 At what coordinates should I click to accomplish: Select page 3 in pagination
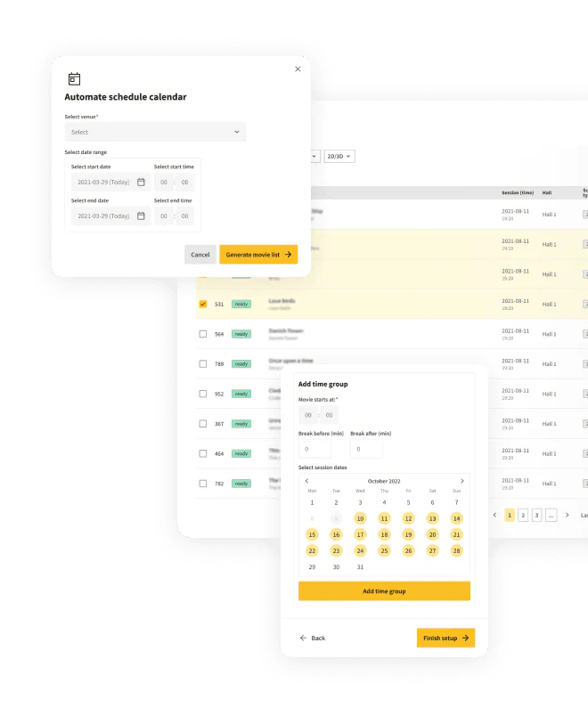[536, 516]
